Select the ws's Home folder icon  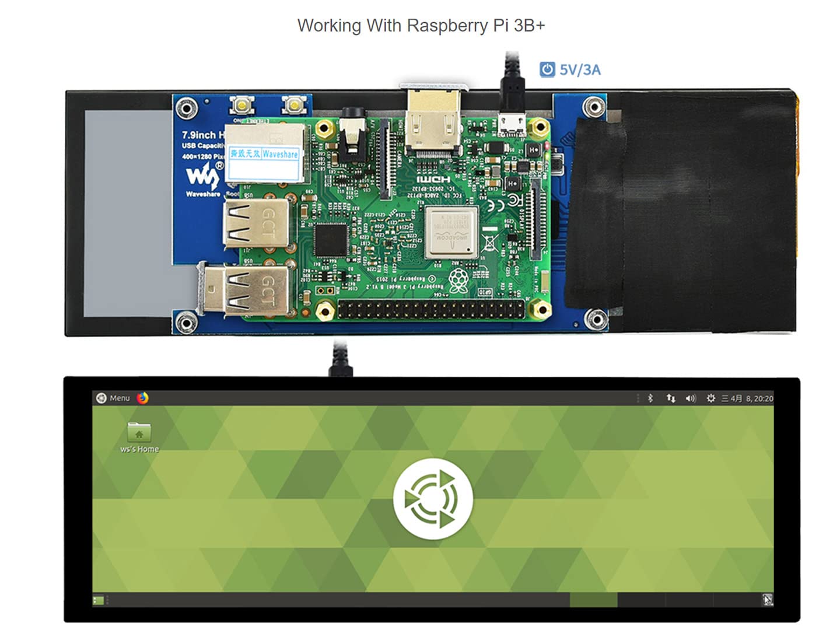tap(139, 437)
